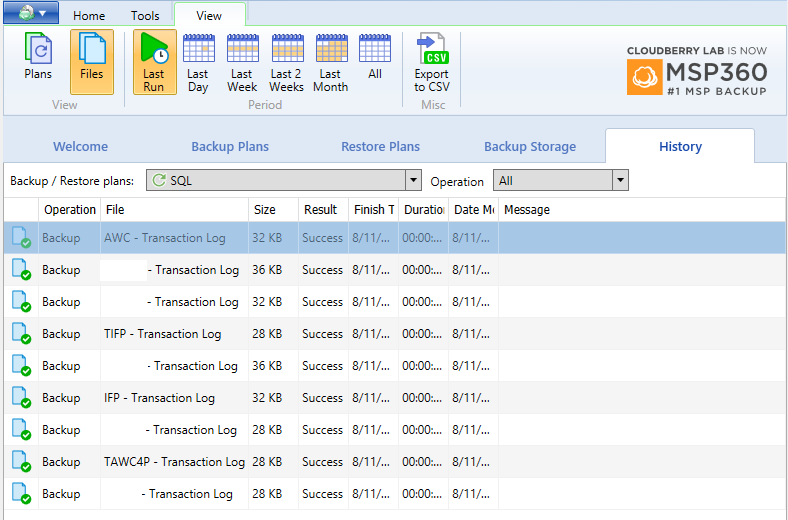Open the application menu button
This screenshot has height=520, width=788.
[31, 13]
